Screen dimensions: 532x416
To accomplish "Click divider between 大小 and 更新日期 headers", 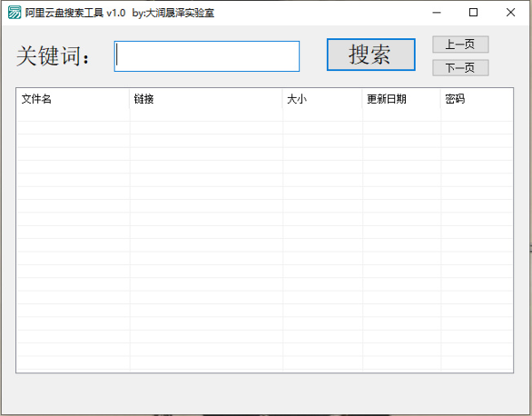I will click(x=362, y=100).
